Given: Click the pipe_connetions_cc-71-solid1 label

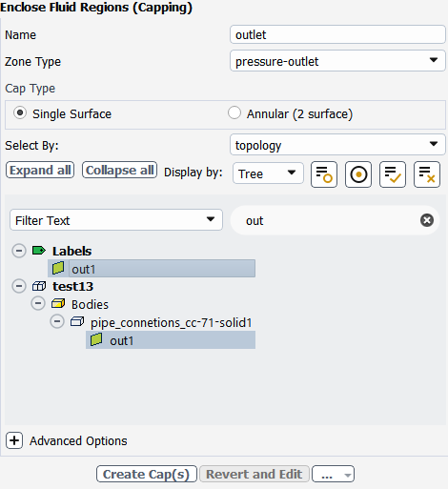Looking at the screenshot, I should [x=172, y=322].
